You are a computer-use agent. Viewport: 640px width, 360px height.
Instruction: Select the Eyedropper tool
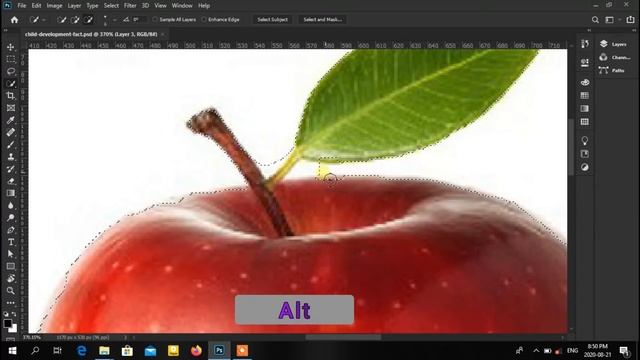point(11,120)
